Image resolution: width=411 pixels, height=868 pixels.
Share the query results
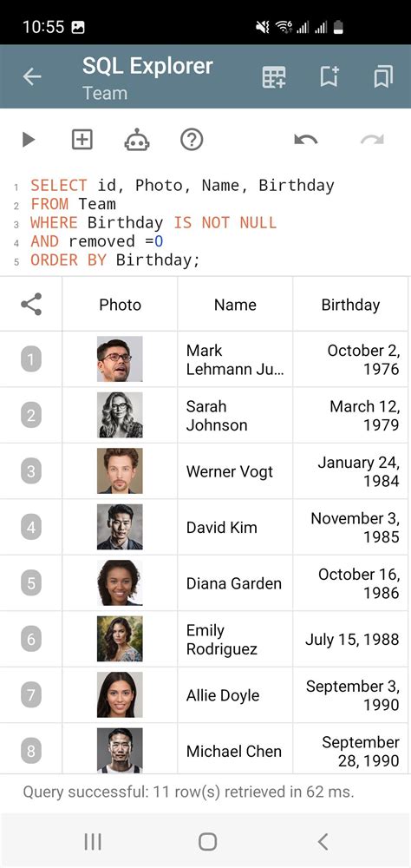(x=31, y=304)
